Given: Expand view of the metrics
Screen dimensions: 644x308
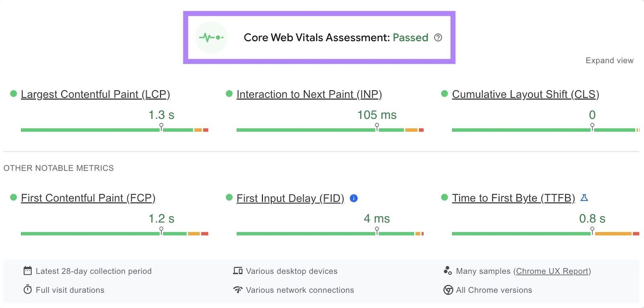Looking at the screenshot, I should tap(610, 60).
